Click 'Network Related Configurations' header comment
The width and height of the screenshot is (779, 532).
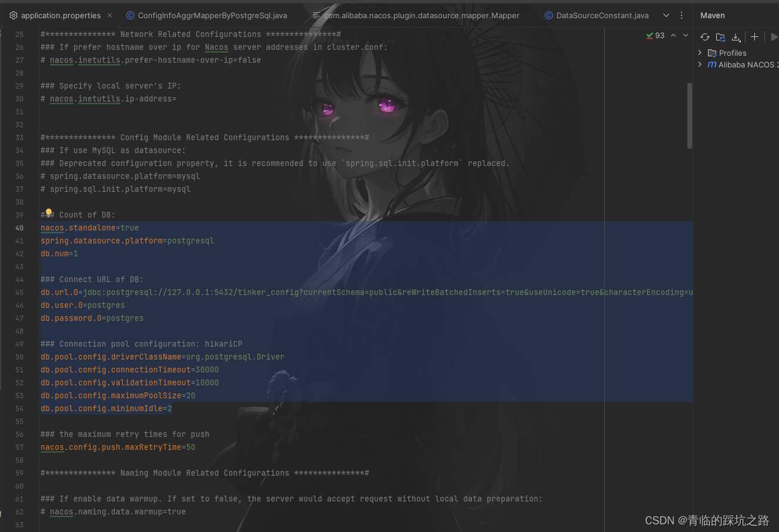point(191,34)
